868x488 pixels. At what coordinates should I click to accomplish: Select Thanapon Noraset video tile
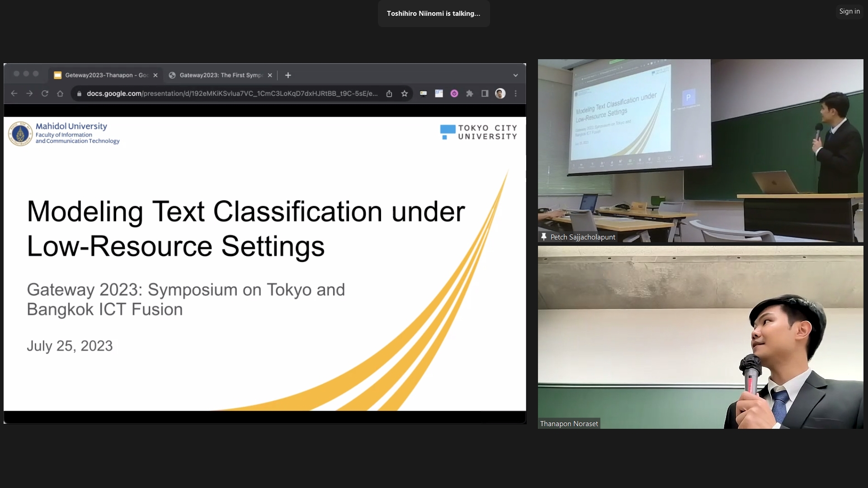pyautogui.click(x=700, y=337)
